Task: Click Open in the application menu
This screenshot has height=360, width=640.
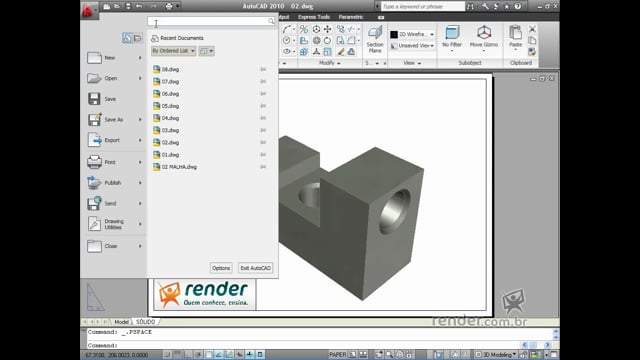Action: (114, 78)
